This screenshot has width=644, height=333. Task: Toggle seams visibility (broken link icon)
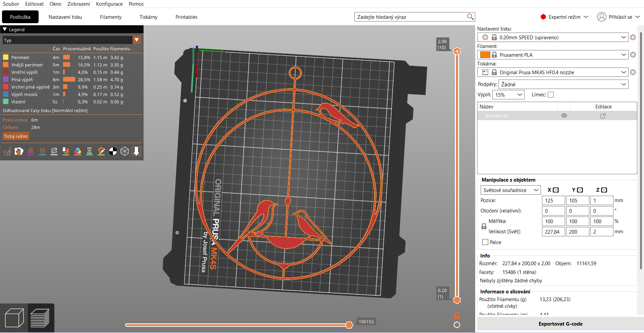[x=54, y=151]
